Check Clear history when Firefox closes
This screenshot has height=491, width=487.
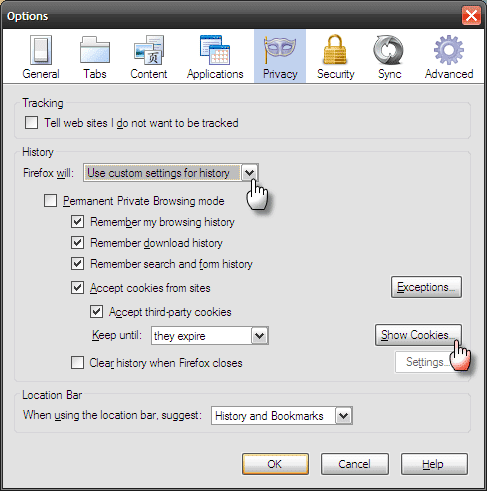(77, 363)
